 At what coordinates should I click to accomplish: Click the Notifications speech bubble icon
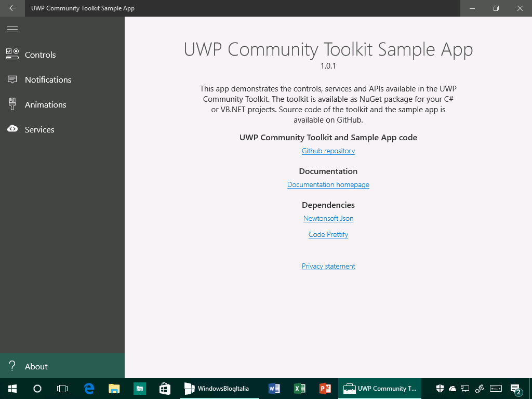tap(12, 79)
